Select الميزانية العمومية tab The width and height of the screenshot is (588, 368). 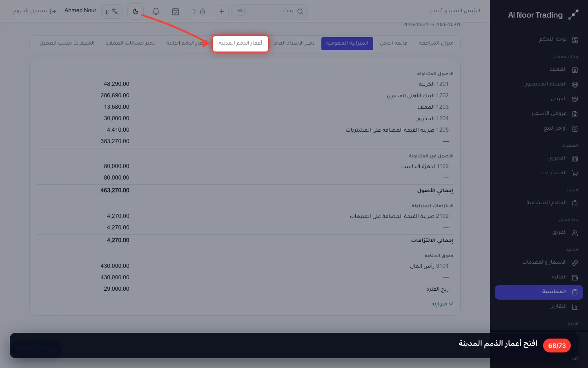tap(347, 43)
